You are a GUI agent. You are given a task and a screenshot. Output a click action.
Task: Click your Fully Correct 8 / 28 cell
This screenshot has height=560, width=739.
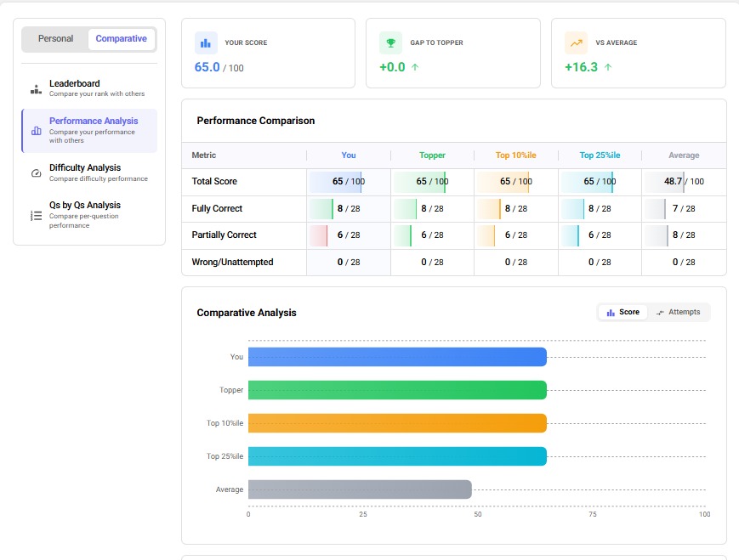pyautogui.click(x=349, y=209)
